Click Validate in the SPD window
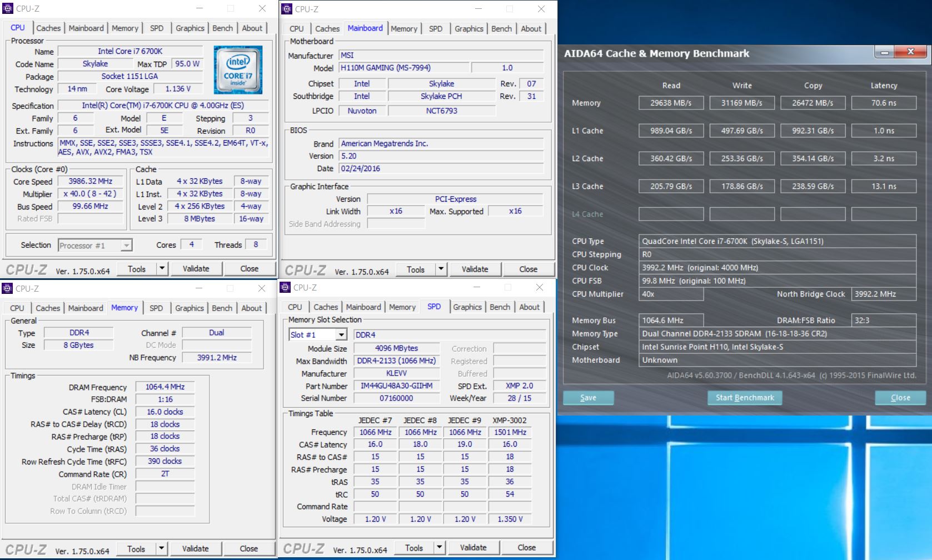This screenshot has height=560, width=932. [x=473, y=548]
